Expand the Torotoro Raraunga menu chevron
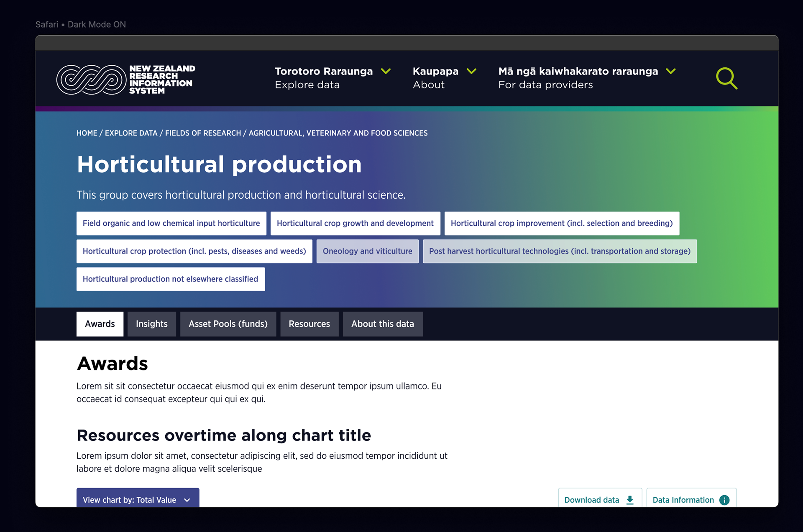The height and width of the screenshot is (532, 803). pyautogui.click(x=386, y=71)
